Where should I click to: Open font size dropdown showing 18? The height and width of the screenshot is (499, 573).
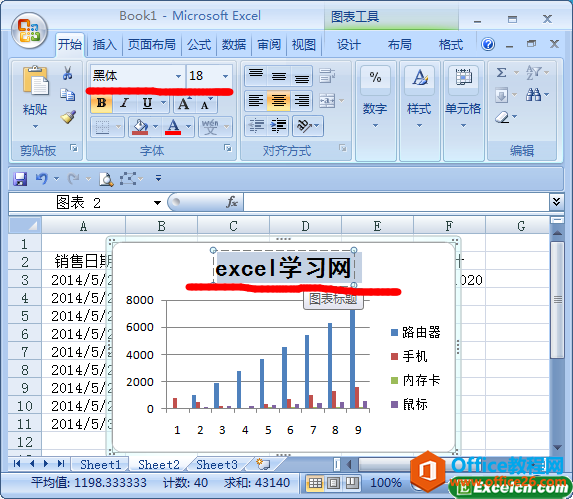click(x=225, y=76)
